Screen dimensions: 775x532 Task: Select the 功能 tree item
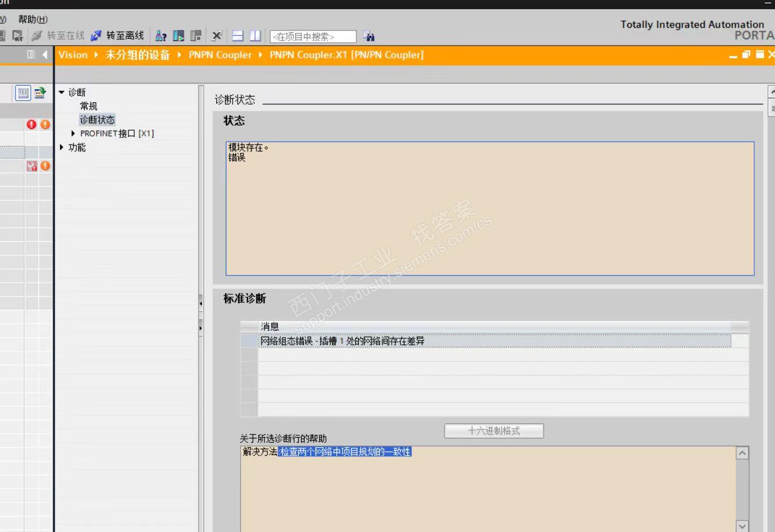[x=77, y=147]
